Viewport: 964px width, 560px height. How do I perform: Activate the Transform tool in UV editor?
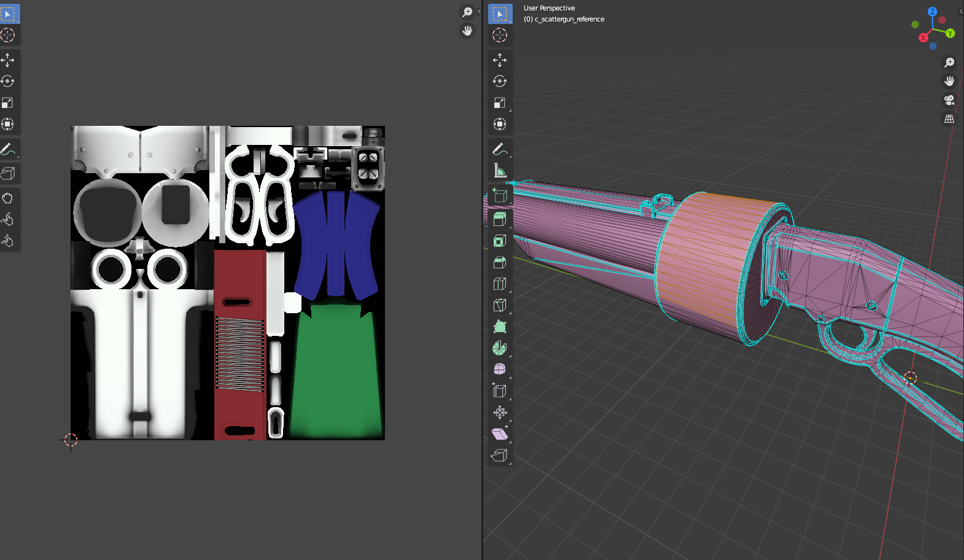(9, 124)
